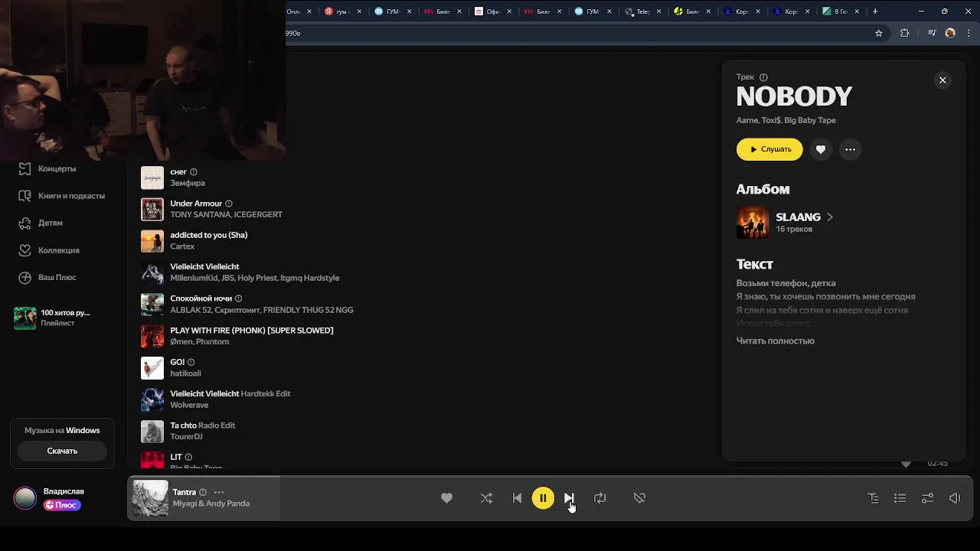The height and width of the screenshot is (551, 980).
Task: Open Книги и подкасты in the sidebar
Action: click(71, 196)
